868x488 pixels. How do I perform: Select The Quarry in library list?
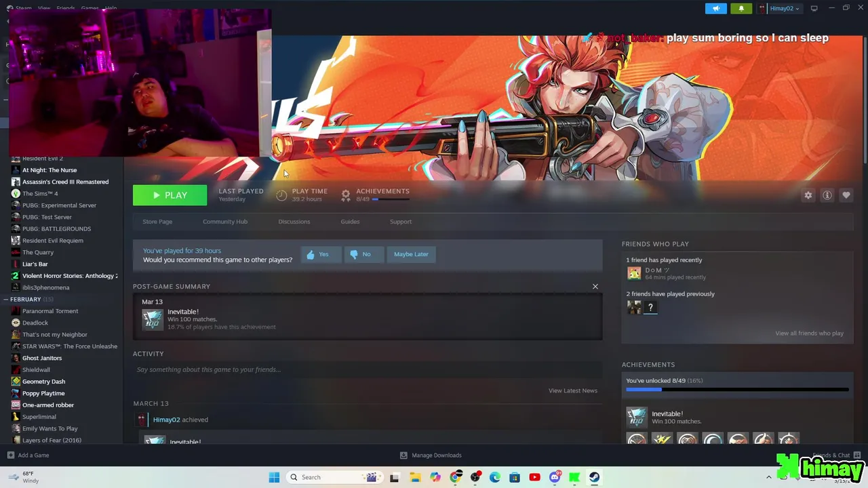tap(38, 252)
